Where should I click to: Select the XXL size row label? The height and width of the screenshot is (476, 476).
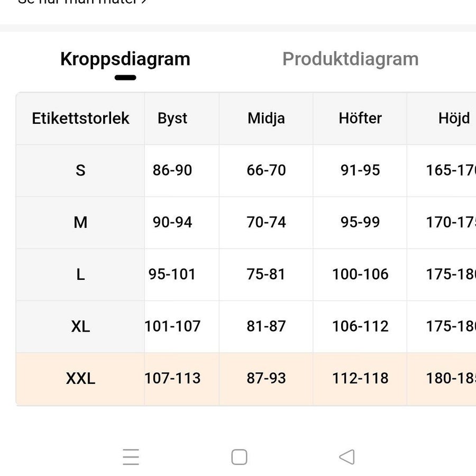point(80,379)
